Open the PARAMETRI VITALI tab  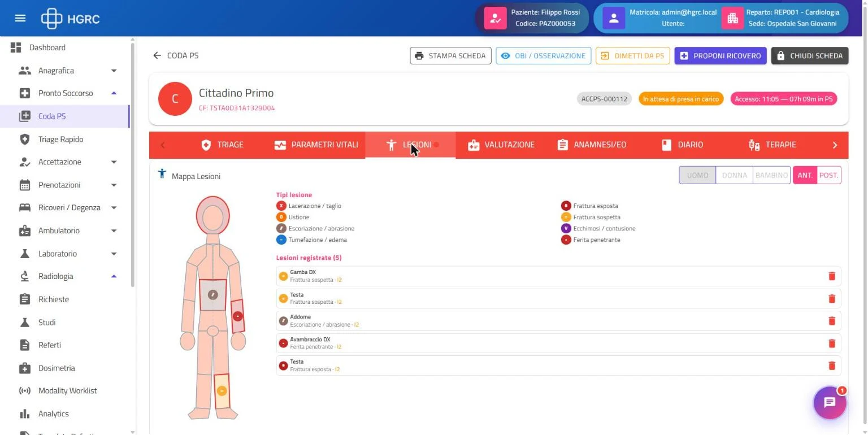[x=316, y=145]
